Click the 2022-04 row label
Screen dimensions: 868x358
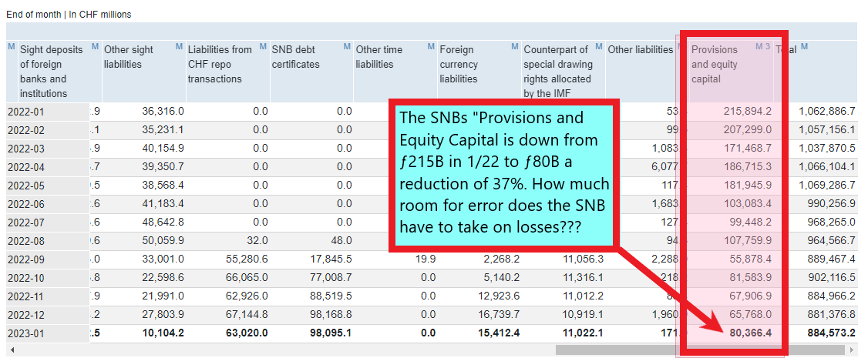click(x=25, y=167)
